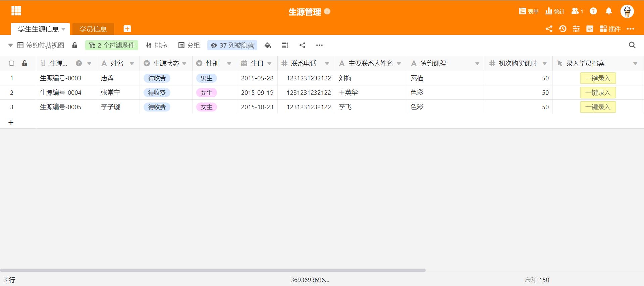Open the apps grid icon
The height and width of the screenshot is (286, 644).
click(16, 11)
